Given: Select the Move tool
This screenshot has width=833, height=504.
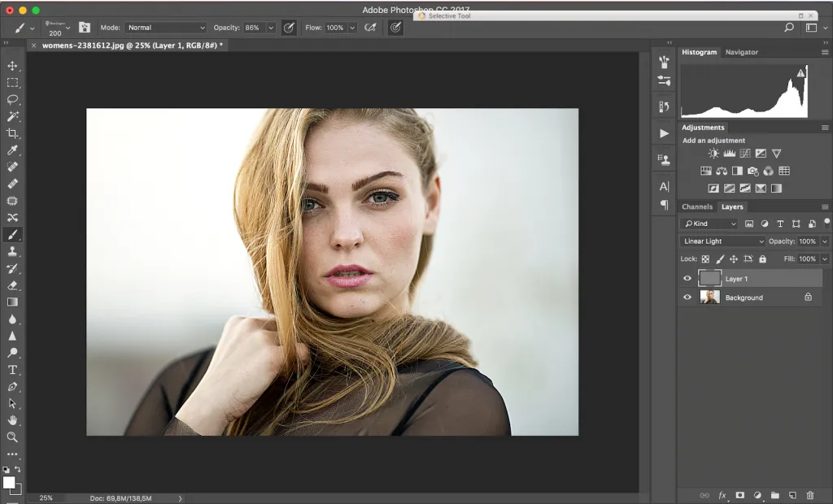Looking at the screenshot, I should tap(12, 66).
